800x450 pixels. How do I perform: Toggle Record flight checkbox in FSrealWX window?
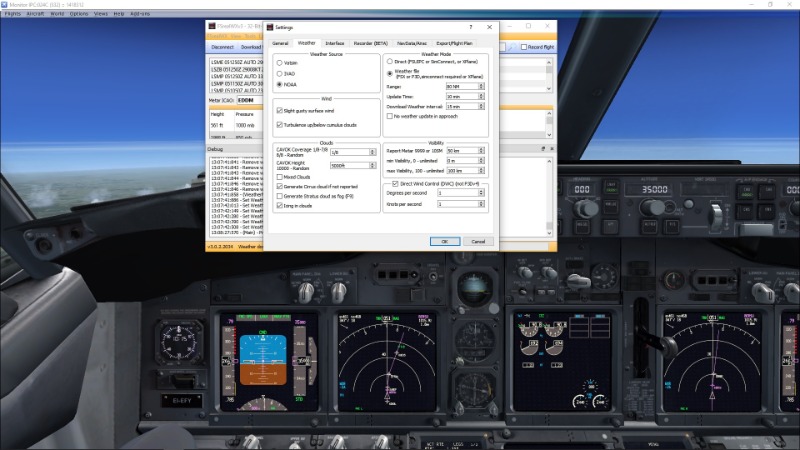(524, 47)
